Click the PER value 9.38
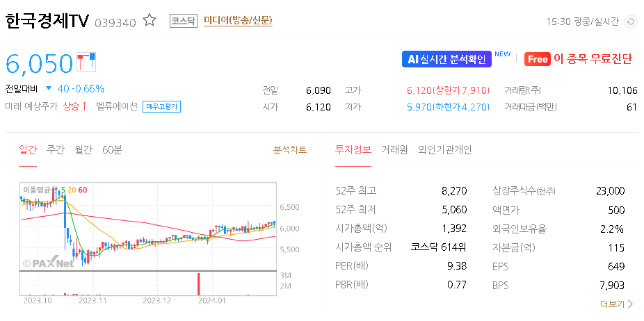 (x=457, y=266)
